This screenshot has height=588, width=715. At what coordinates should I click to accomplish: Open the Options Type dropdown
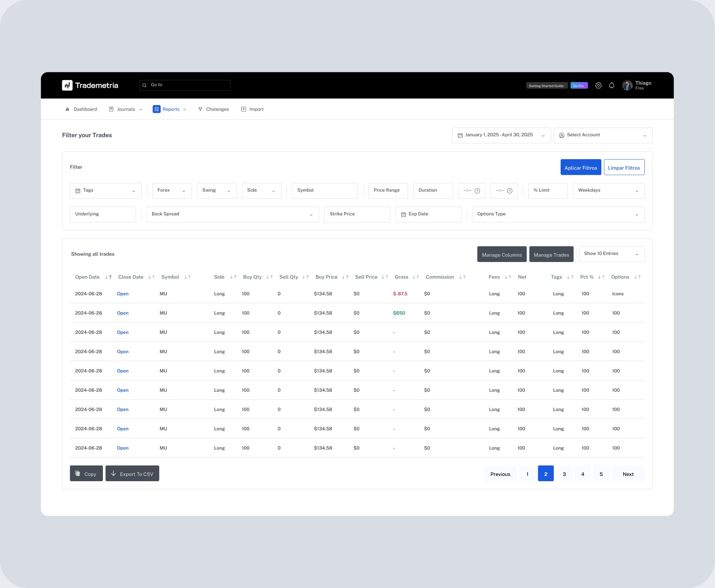point(558,214)
